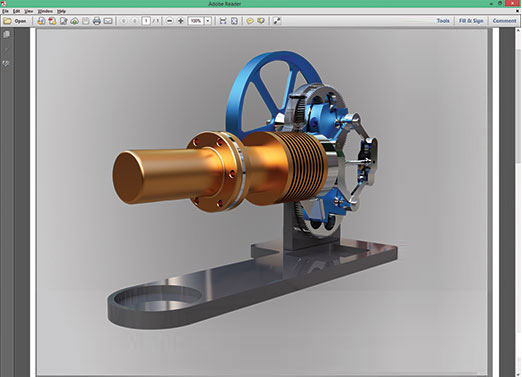Click the 100% zoom value field

pyautogui.click(x=196, y=21)
